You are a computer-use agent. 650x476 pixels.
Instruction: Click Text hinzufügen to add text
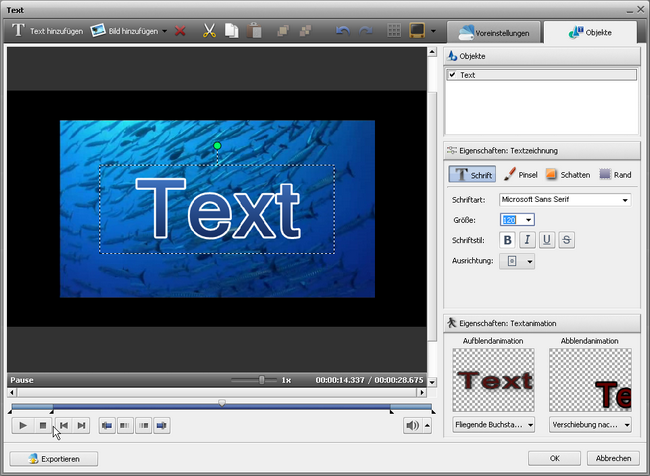coord(47,31)
